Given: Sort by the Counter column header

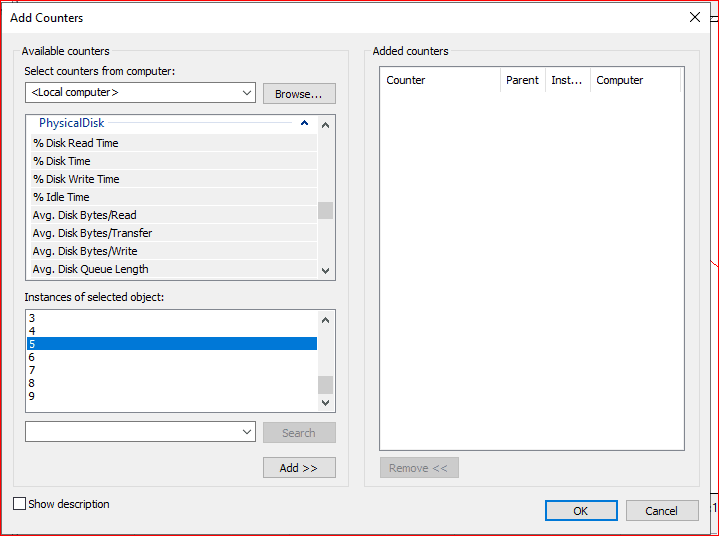Looking at the screenshot, I should click(440, 80).
